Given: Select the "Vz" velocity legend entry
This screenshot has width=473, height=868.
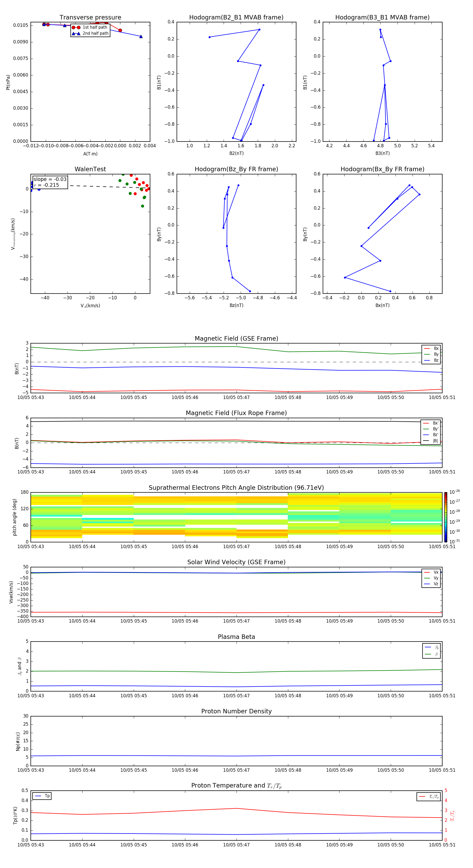Looking at the screenshot, I should (431, 584).
